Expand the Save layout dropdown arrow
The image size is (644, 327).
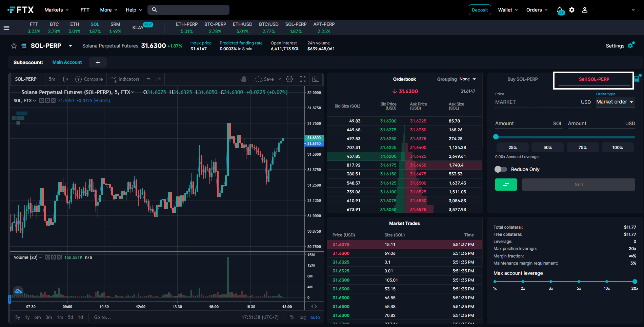click(279, 79)
